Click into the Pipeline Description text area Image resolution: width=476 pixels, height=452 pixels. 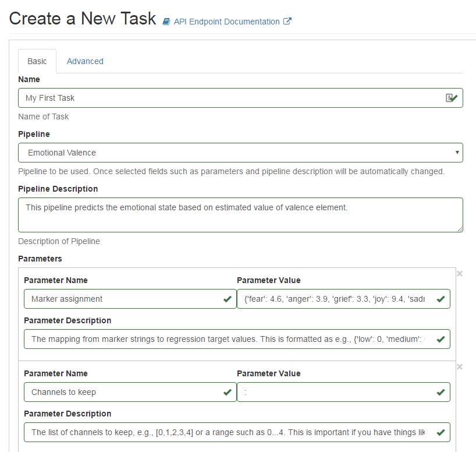(240, 215)
